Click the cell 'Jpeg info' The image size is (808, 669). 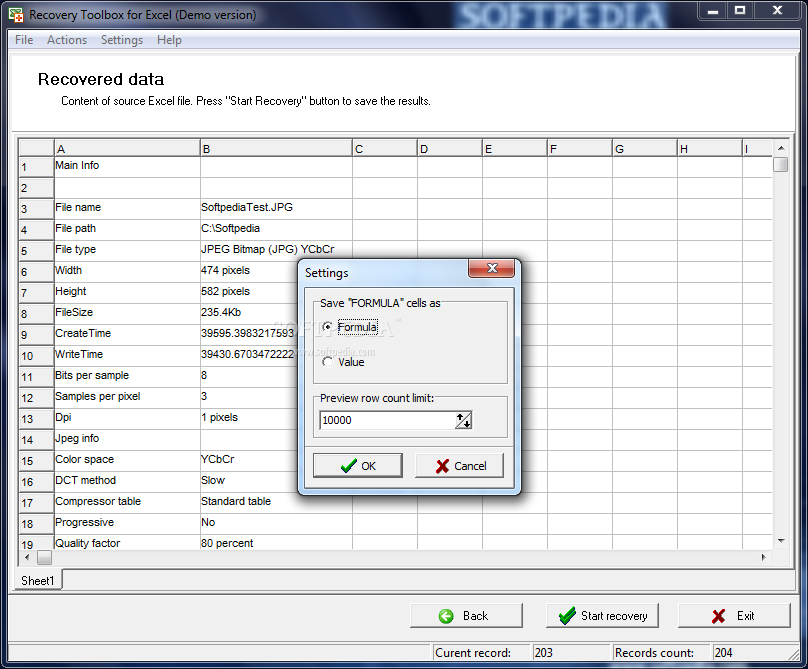127,439
